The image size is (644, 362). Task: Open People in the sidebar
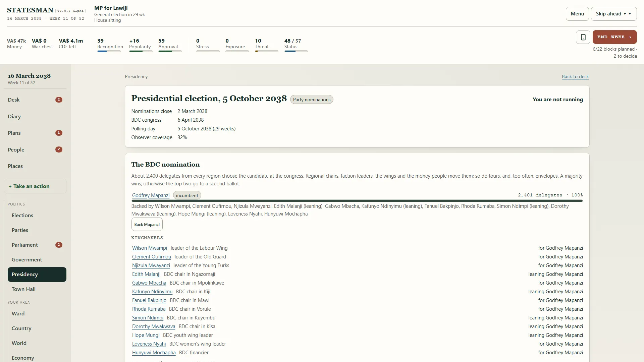[x=35, y=149]
